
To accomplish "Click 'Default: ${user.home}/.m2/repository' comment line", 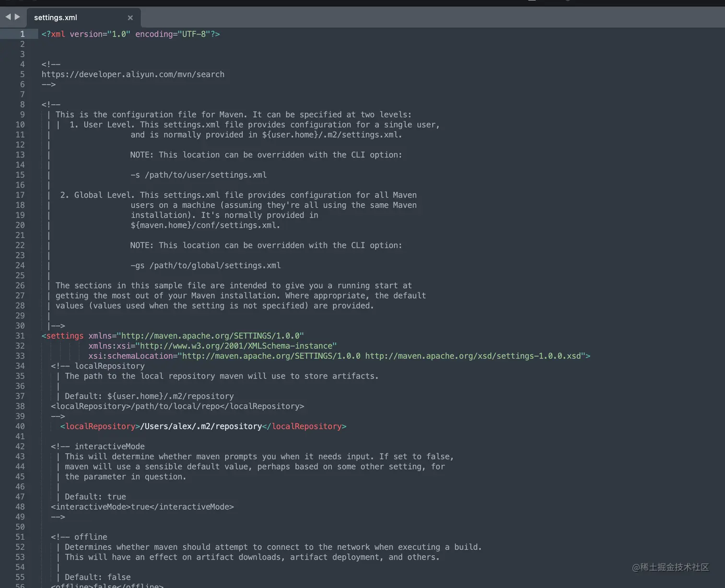I will pos(149,396).
